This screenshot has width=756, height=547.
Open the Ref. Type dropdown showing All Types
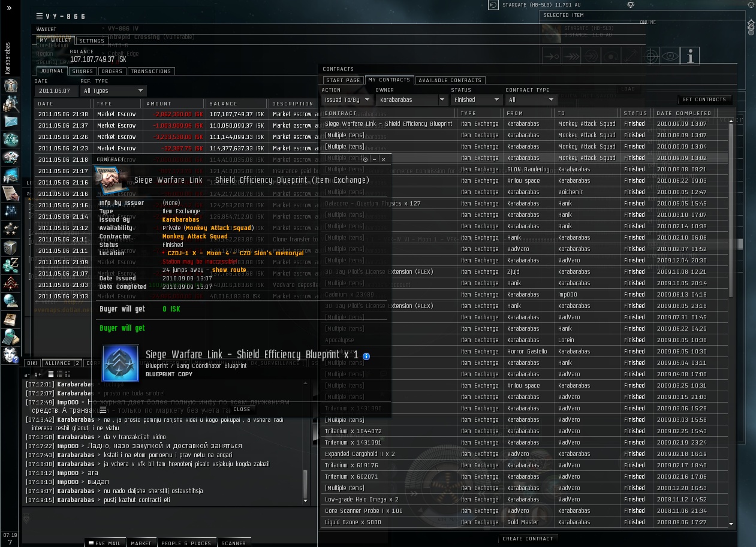[113, 91]
